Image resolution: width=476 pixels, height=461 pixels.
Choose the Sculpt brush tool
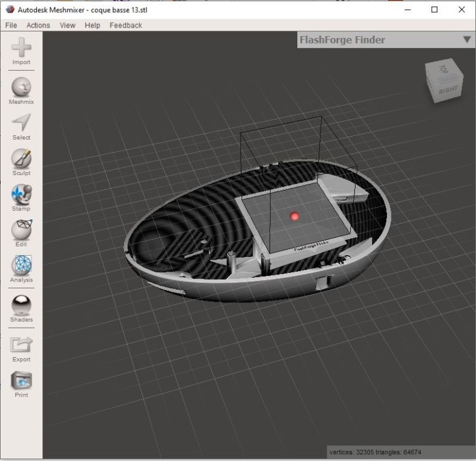21,159
